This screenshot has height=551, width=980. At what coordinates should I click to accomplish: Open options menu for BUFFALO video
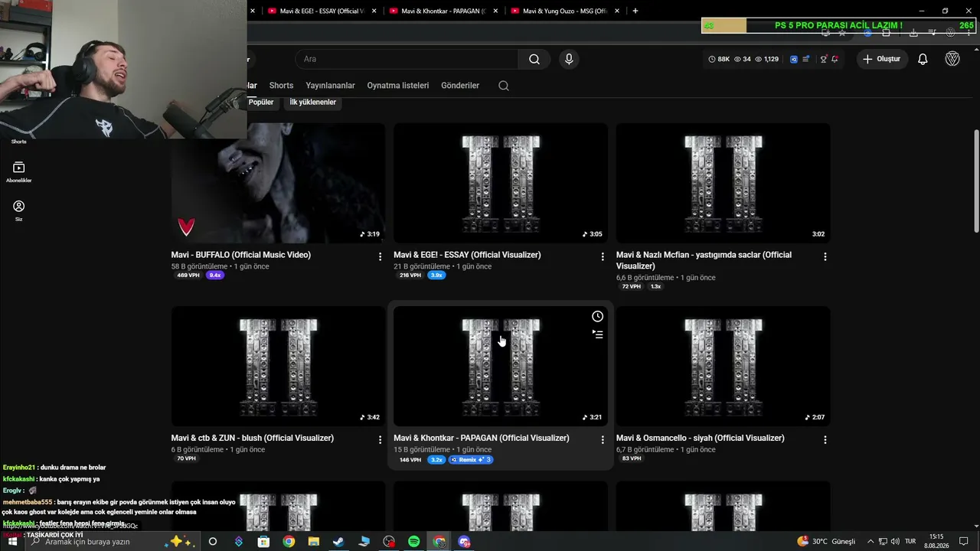(380, 257)
